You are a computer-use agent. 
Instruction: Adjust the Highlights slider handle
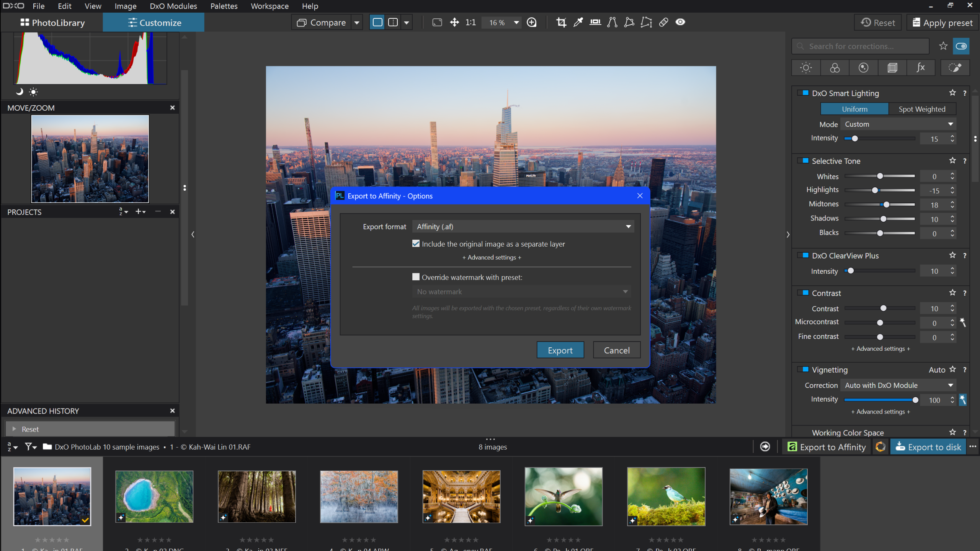[x=875, y=190]
